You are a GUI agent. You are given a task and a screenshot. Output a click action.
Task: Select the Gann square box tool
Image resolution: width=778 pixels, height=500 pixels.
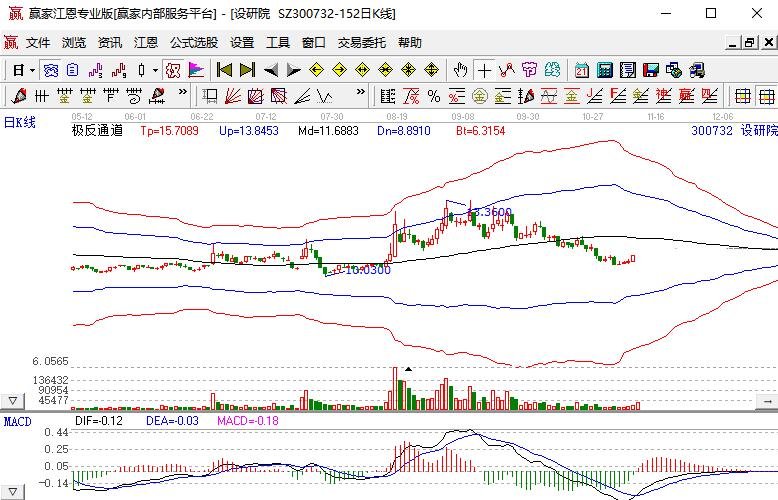pyautogui.click(x=210, y=96)
